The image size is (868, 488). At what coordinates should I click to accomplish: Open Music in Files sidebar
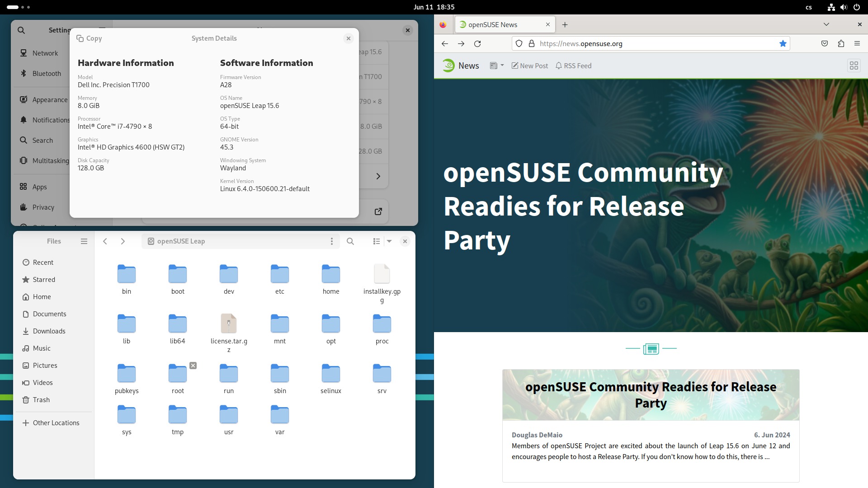(54, 348)
